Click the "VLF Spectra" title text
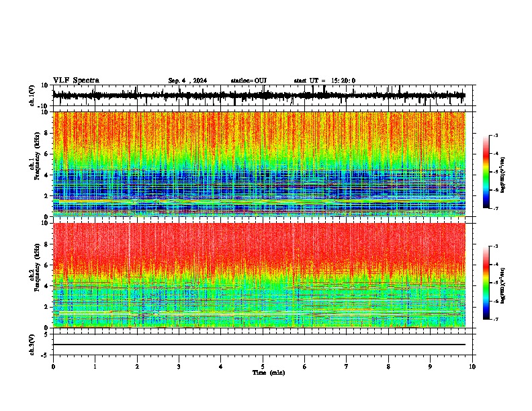Viewport: 532px width, 411px height. [x=76, y=81]
